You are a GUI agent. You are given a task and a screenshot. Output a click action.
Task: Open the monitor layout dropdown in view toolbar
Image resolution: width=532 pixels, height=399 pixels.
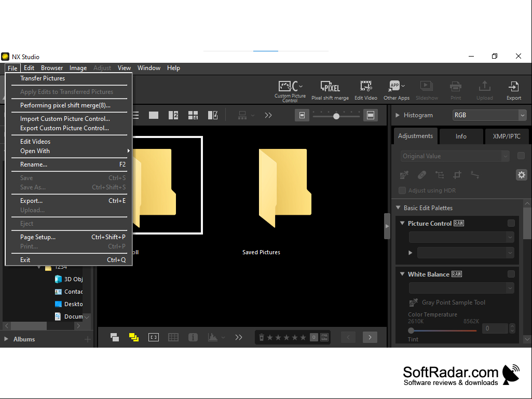point(246,115)
